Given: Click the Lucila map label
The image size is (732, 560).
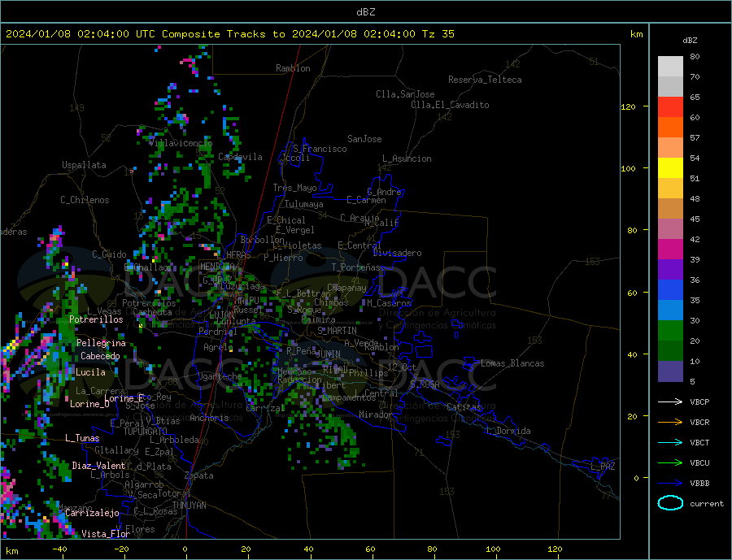Looking at the screenshot, I should [x=90, y=373].
